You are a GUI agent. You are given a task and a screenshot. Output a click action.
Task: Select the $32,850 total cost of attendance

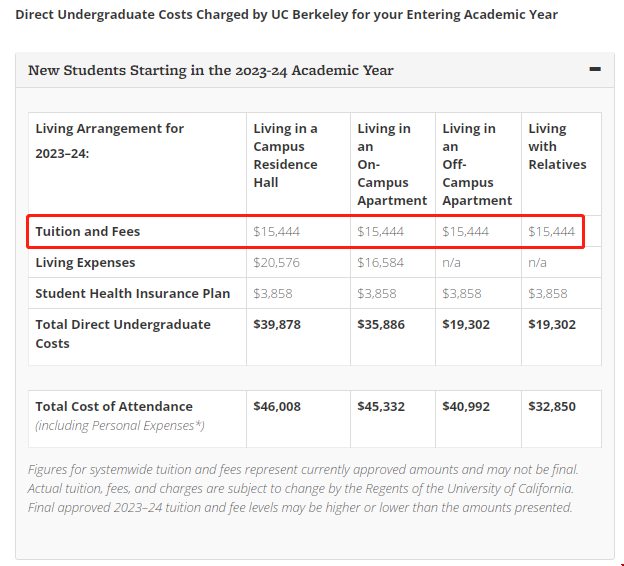coord(552,406)
